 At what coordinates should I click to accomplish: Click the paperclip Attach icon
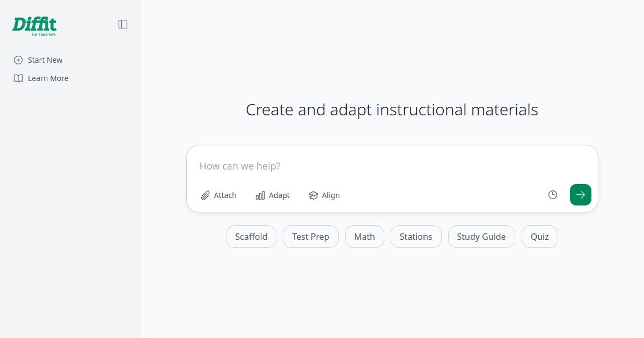coord(205,195)
